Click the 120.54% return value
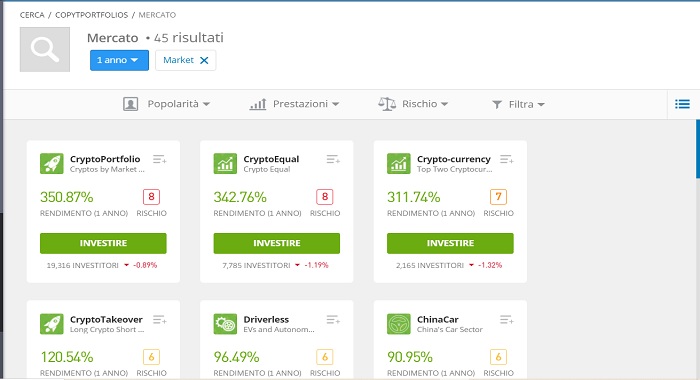 (x=67, y=357)
